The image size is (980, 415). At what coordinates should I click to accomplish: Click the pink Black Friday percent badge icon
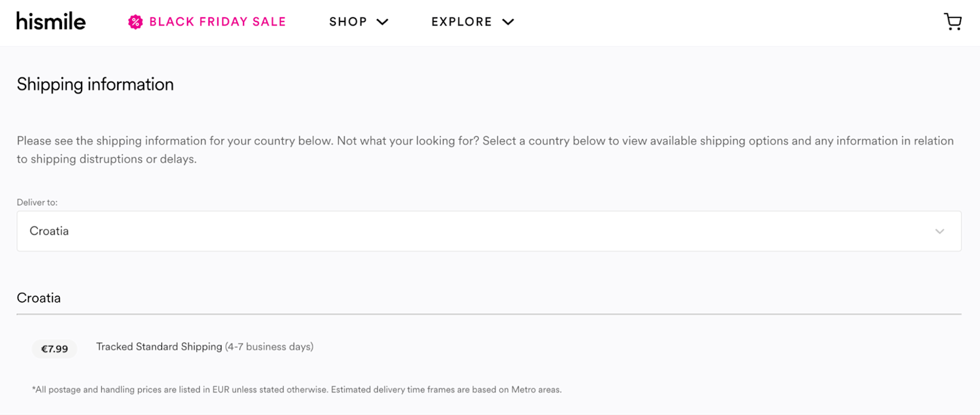click(135, 22)
